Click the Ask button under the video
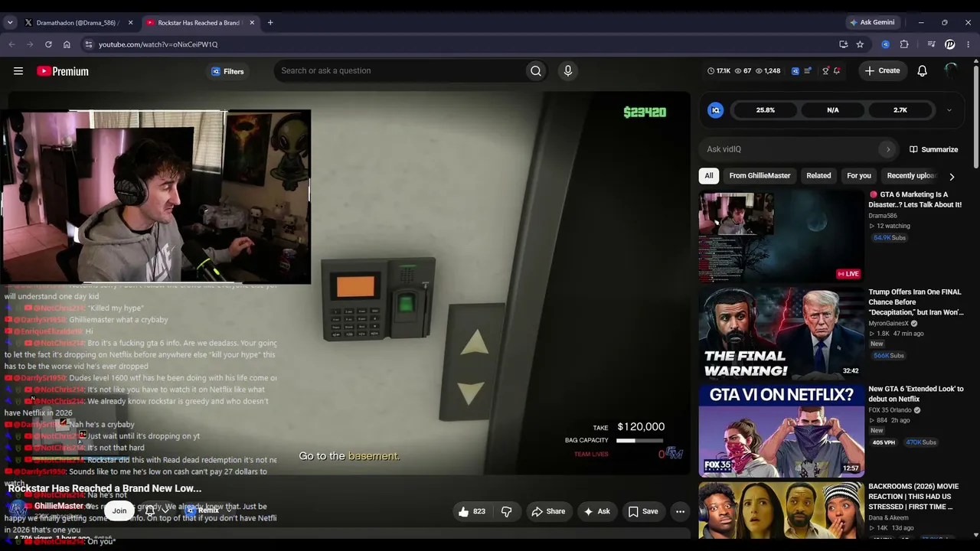 (596, 511)
